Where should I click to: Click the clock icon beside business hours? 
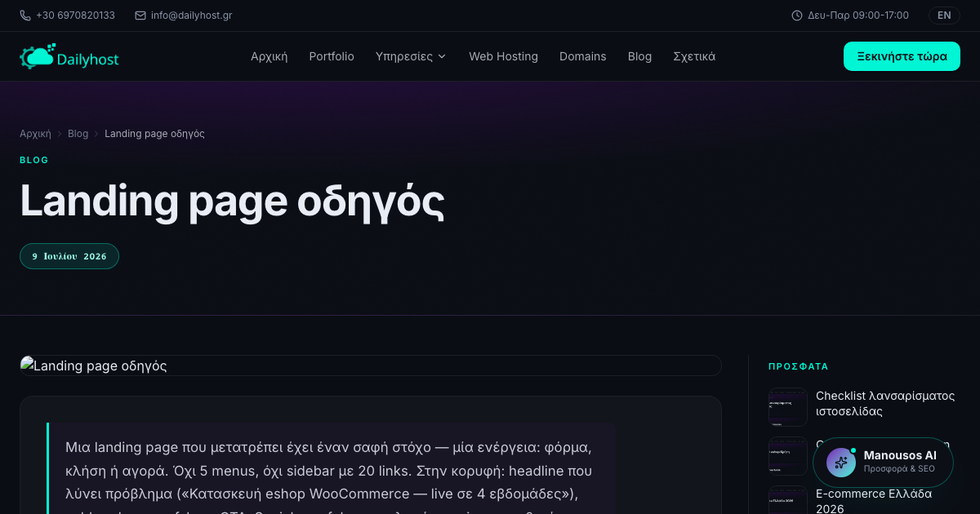(797, 16)
